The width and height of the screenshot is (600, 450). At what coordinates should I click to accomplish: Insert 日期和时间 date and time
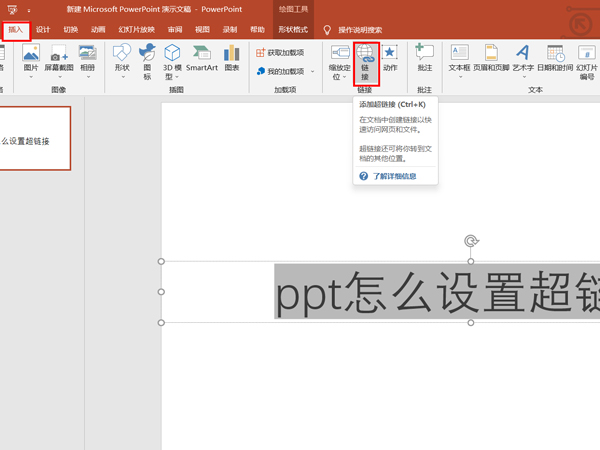pos(554,60)
